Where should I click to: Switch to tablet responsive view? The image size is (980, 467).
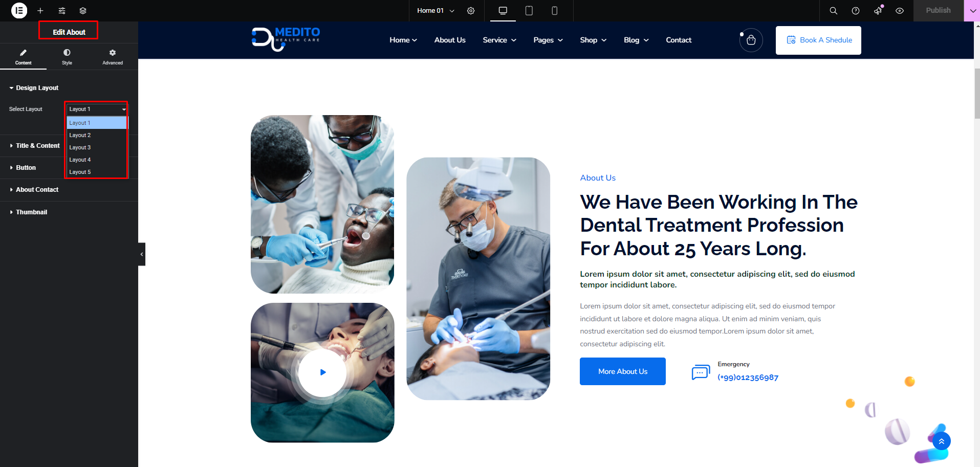pyautogui.click(x=529, y=11)
